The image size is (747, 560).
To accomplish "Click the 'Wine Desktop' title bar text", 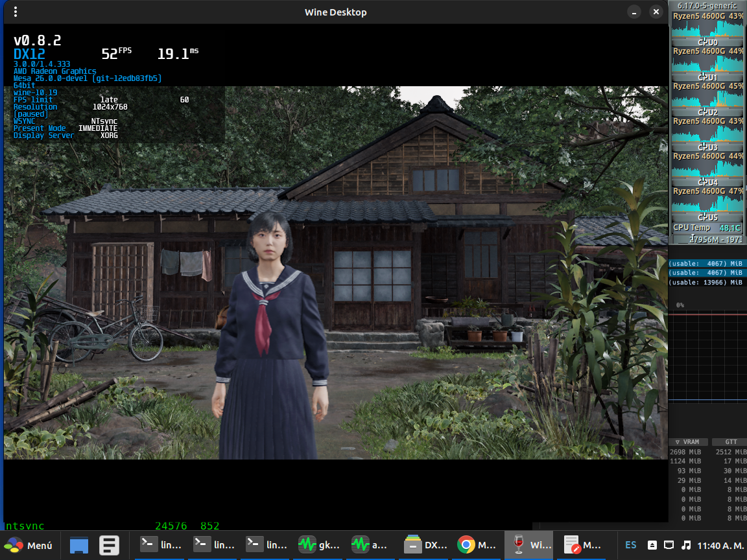I will [x=335, y=12].
